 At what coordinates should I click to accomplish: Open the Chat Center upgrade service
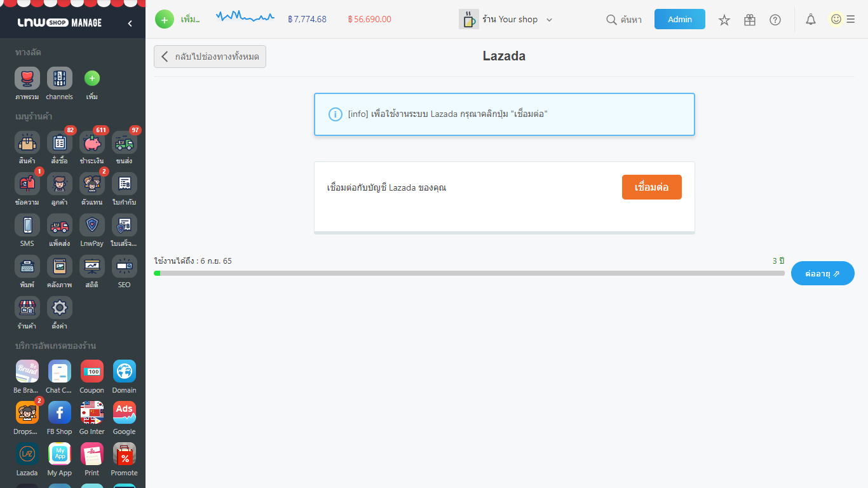(60, 371)
